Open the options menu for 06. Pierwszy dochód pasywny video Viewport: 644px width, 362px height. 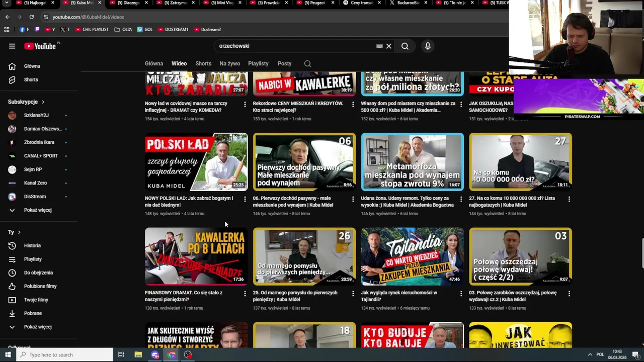click(x=353, y=200)
